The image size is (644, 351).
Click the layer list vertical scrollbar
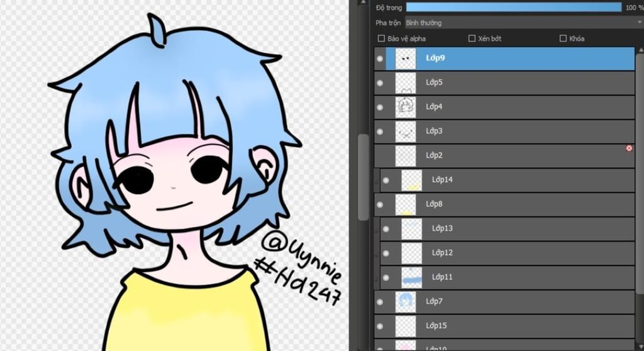tap(640, 172)
